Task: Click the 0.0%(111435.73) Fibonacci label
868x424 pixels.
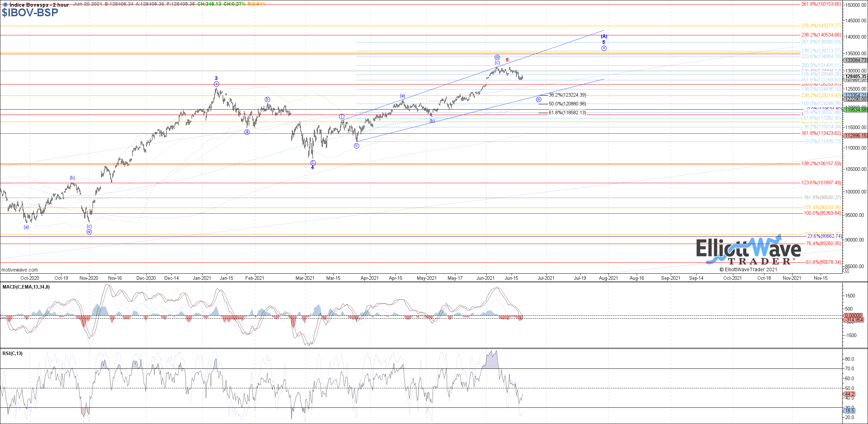Action: [823, 141]
